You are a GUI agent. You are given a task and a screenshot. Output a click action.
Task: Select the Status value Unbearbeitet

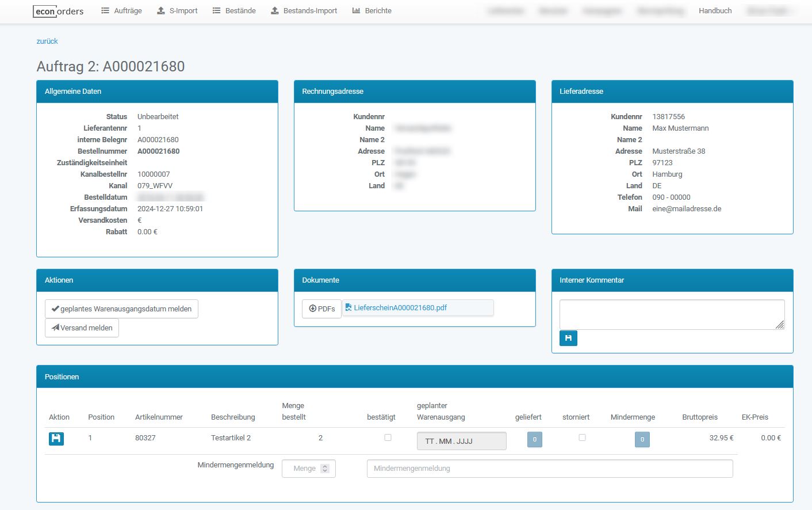[x=158, y=117]
